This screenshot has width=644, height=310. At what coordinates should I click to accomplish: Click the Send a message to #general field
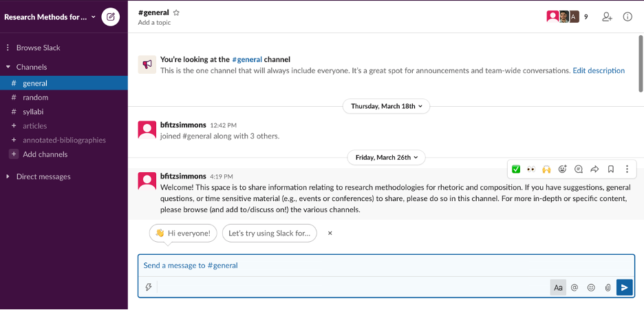(386, 265)
